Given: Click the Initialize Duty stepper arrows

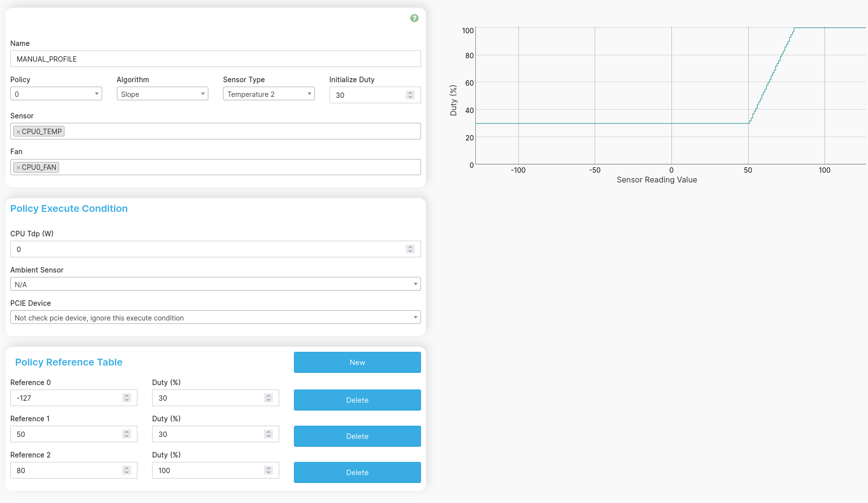Looking at the screenshot, I should [x=410, y=95].
